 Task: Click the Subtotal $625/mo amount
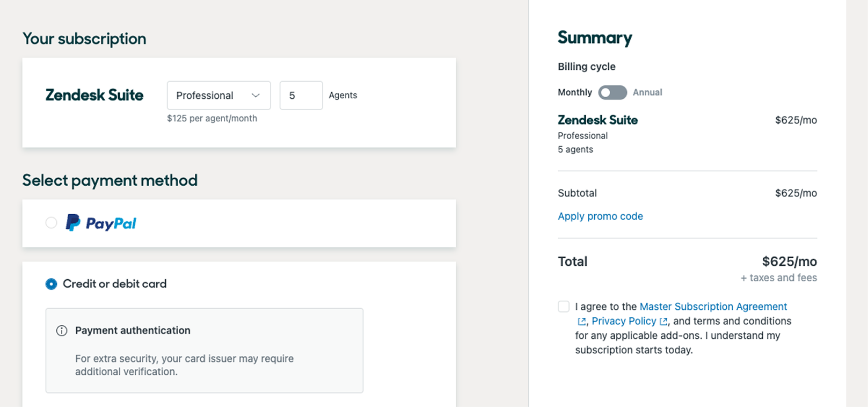click(x=796, y=193)
